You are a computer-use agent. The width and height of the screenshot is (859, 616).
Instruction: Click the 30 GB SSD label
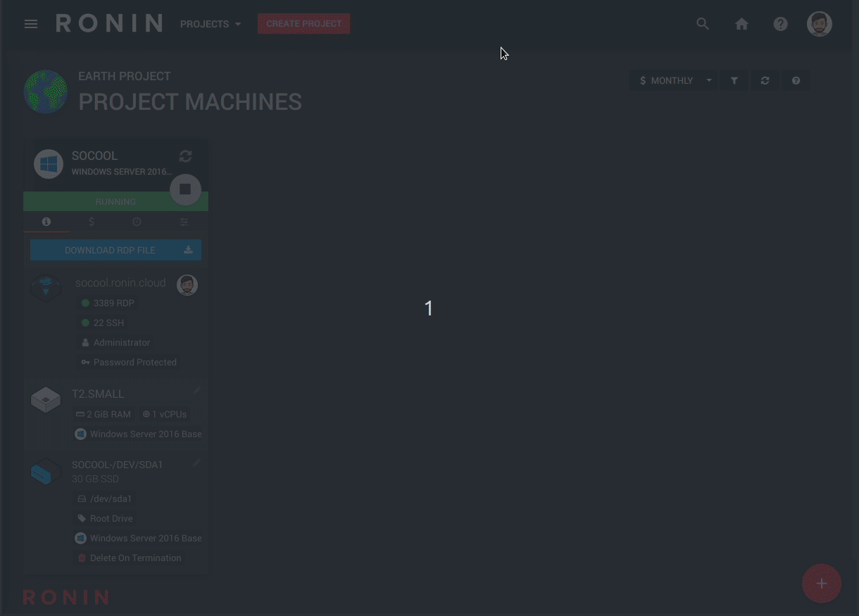(95, 479)
